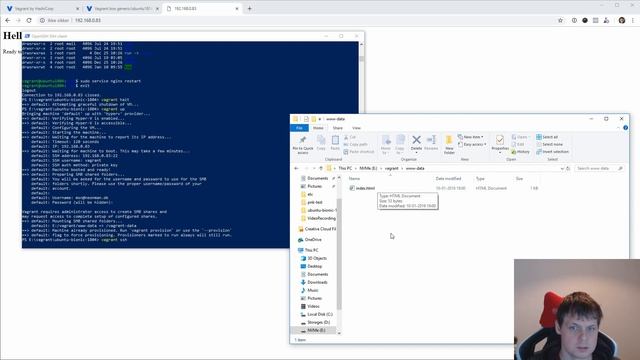Click Paste shortcut in the ribbon
The width and height of the screenshot is (640, 360).
pyautogui.click(x=359, y=152)
